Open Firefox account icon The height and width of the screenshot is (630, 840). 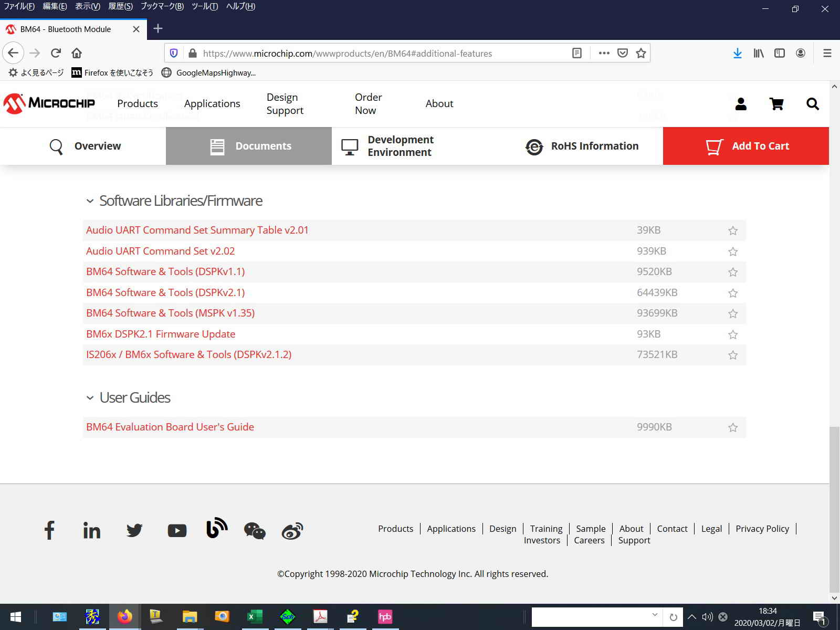[x=801, y=53]
